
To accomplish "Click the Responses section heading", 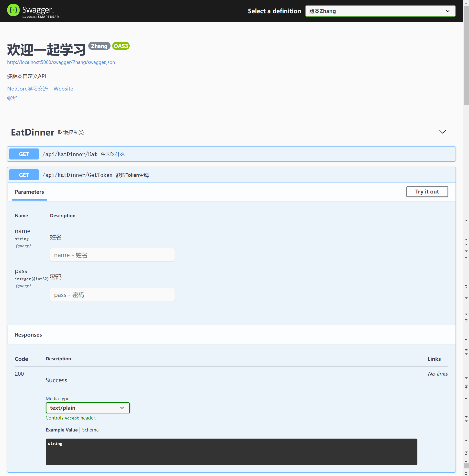I will [x=28, y=335].
